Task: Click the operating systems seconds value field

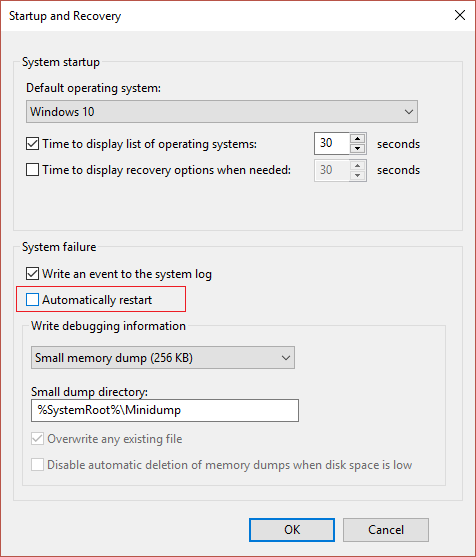Action: point(332,144)
